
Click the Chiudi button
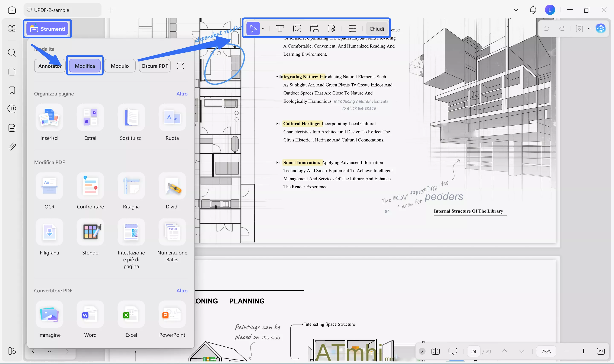click(x=377, y=29)
